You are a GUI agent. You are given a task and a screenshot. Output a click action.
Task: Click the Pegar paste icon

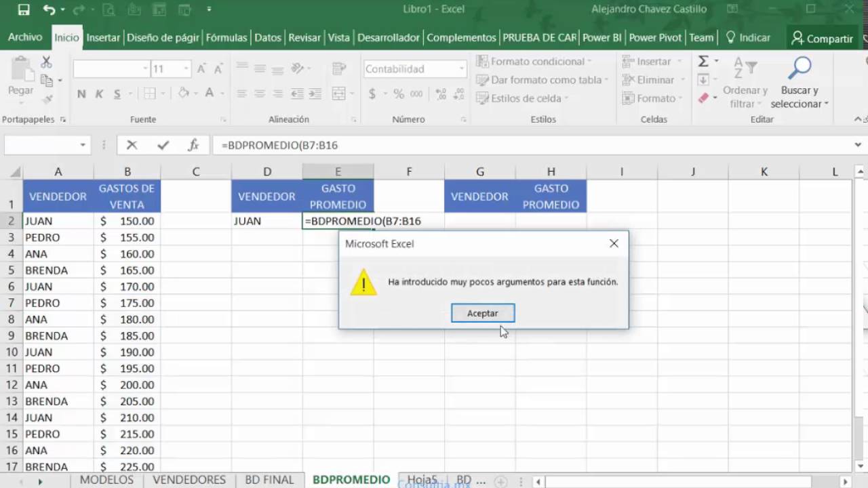(20, 70)
